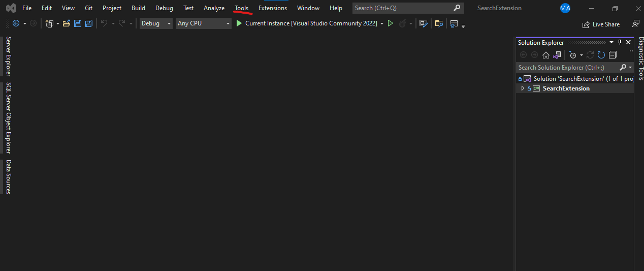Image resolution: width=644 pixels, height=271 pixels.
Task: Click the Undo toolbar icon
Action: pyautogui.click(x=104, y=23)
